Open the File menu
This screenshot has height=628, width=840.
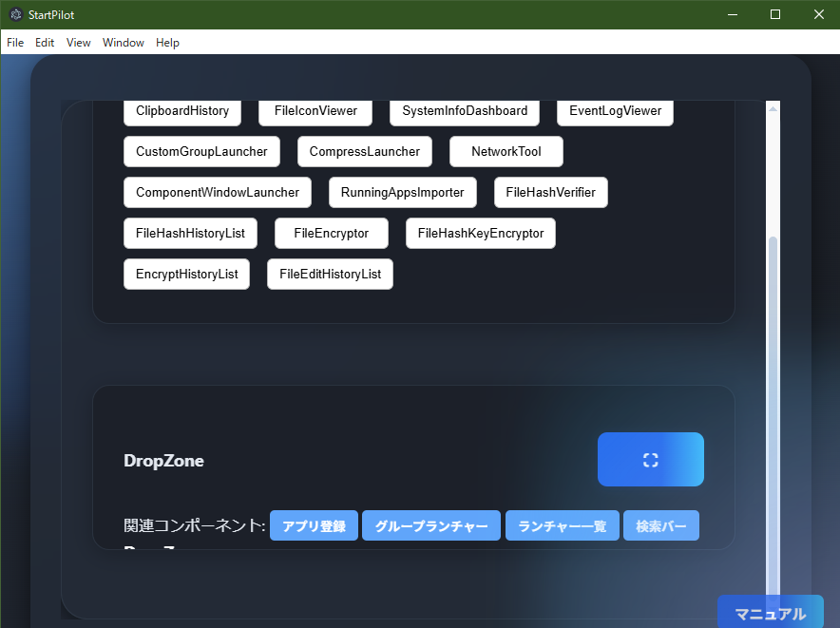[14, 42]
